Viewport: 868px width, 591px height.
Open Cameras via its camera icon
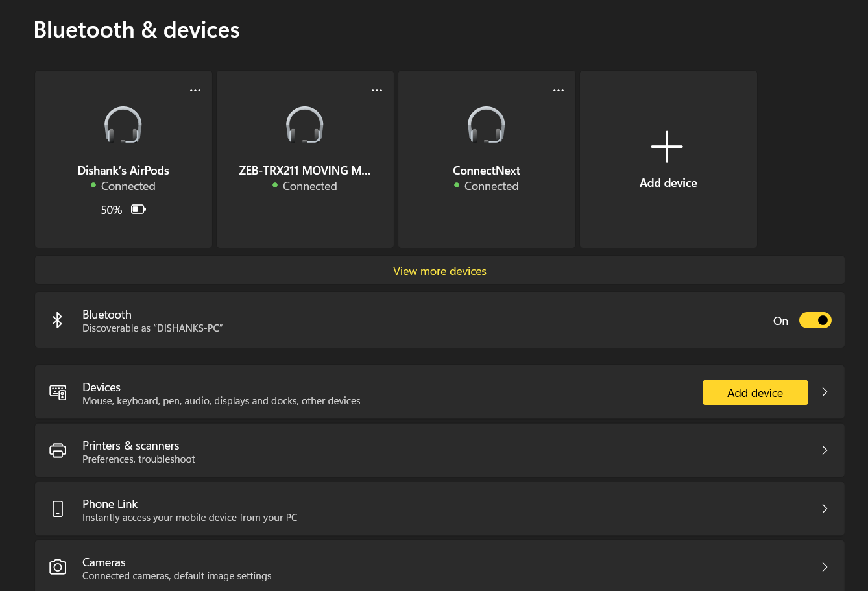pos(58,567)
